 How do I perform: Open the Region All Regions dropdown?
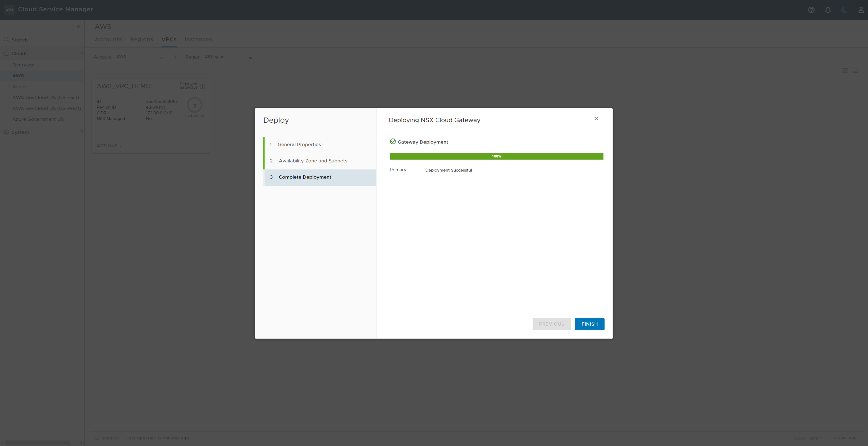228,57
